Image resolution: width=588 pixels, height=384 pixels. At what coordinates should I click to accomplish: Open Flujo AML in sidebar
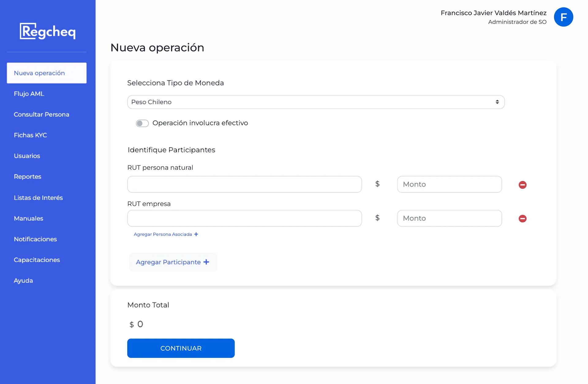(x=29, y=94)
